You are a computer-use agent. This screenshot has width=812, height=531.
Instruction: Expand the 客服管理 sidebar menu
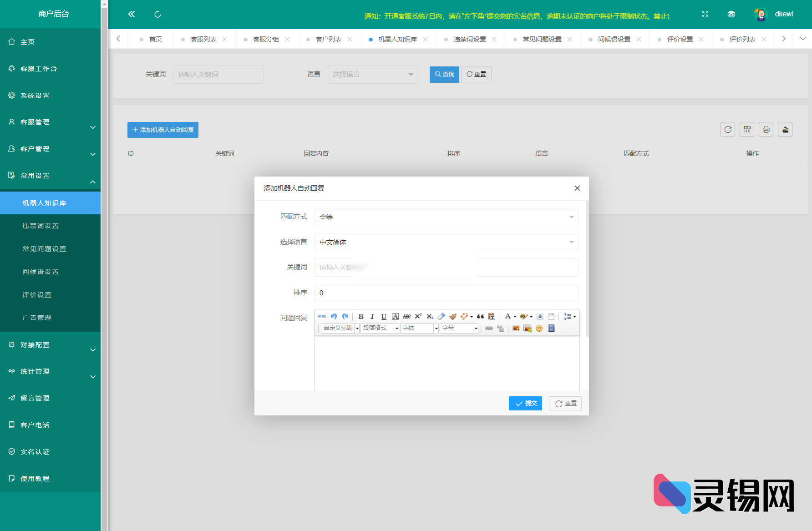pyautogui.click(x=50, y=122)
